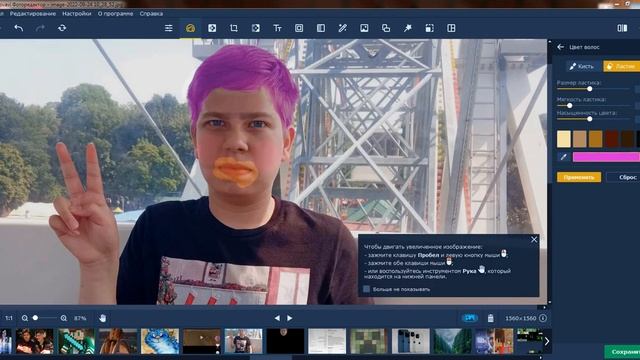Open the document page thumbnail
The image size is (640, 360).
(x=327, y=341)
